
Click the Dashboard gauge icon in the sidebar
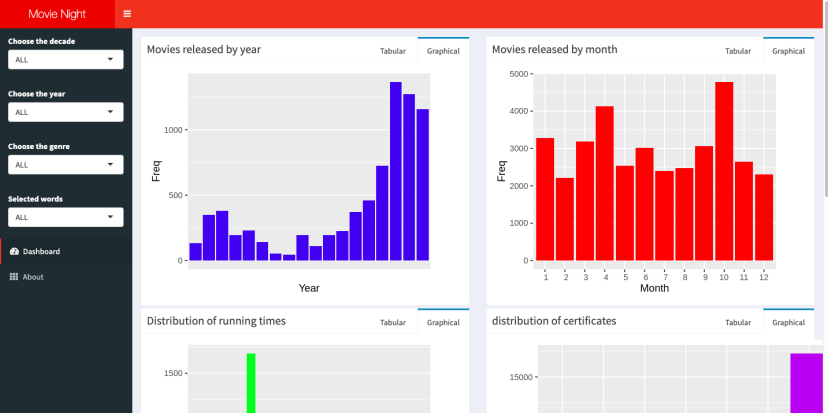point(14,251)
